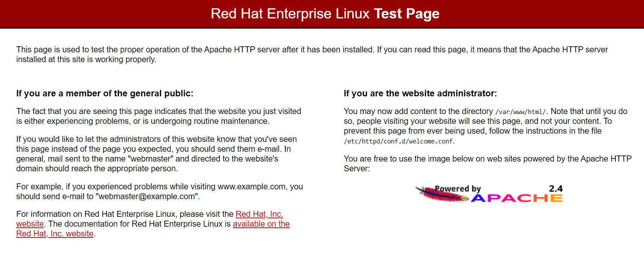Click the 'Red Hat Enterprise Linux Test Page' heading

point(325,14)
